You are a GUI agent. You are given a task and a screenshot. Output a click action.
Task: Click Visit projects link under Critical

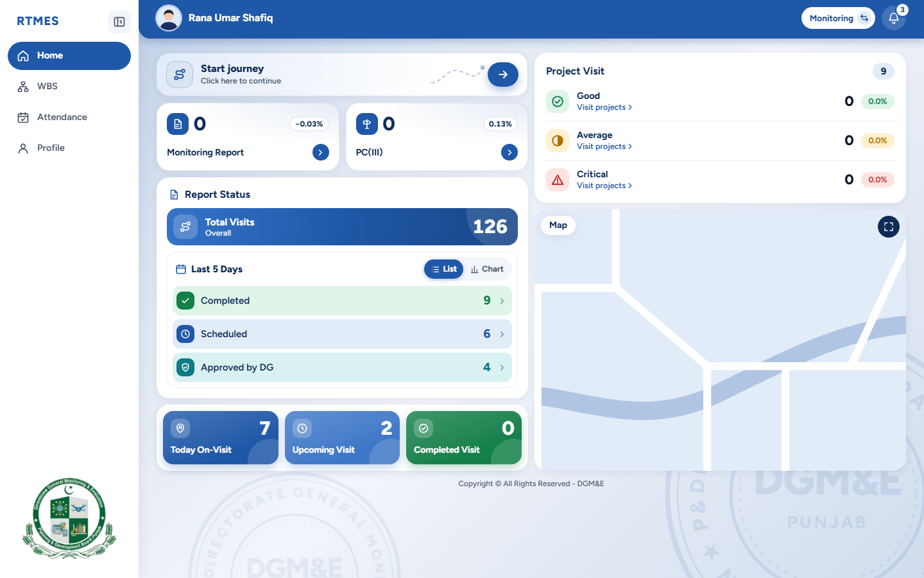[604, 186]
